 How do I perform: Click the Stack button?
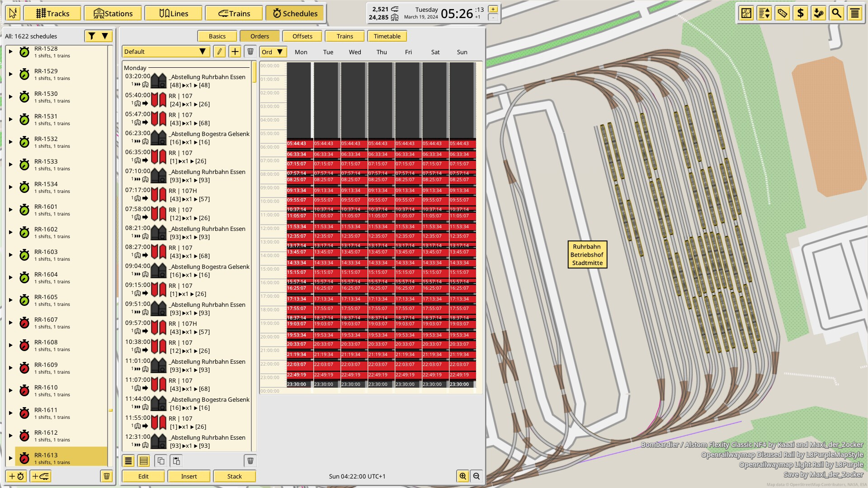click(x=235, y=476)
